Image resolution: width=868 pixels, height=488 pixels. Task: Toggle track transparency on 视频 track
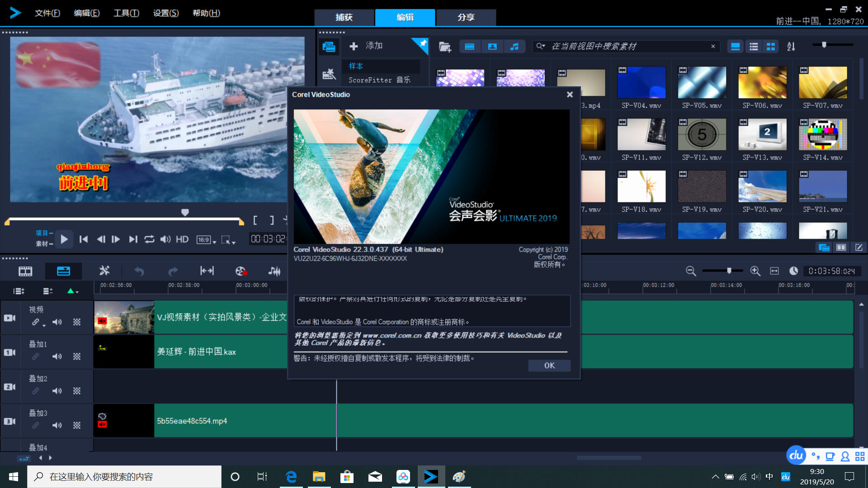click(77, 322)
